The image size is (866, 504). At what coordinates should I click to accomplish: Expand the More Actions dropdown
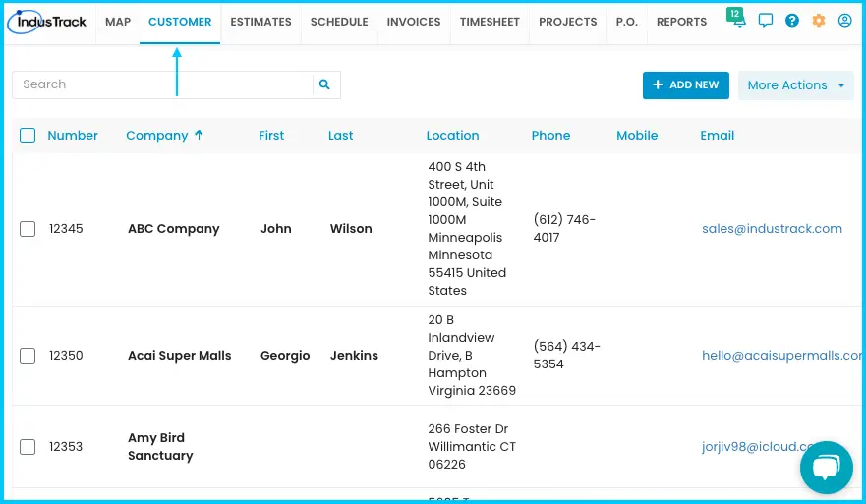pyautogui.click(x=796, y=85)
